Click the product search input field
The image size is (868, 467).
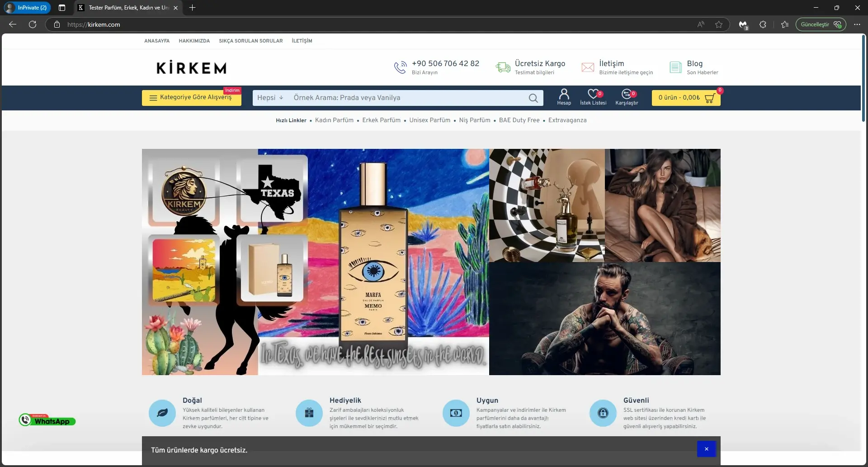click(407, 98)
